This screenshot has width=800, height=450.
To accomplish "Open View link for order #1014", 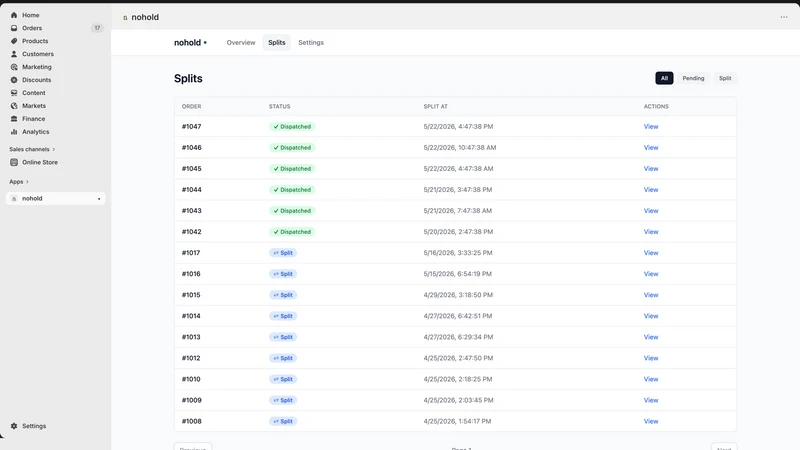I will pos(651,316).
